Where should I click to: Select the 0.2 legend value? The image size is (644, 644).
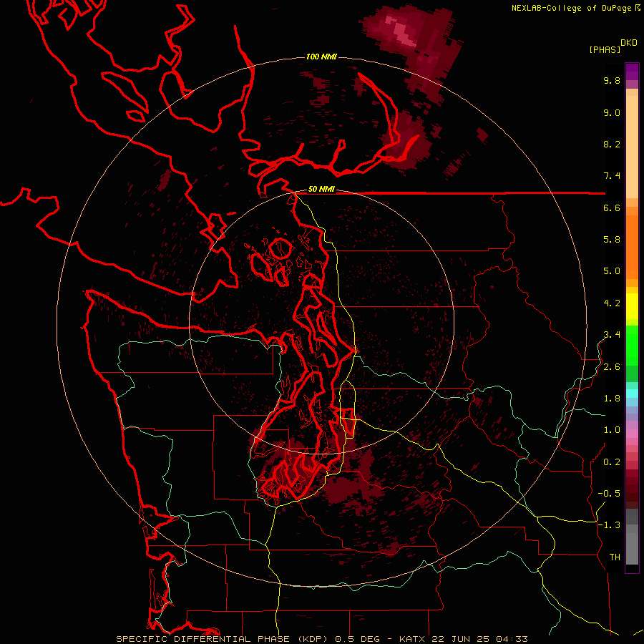point(612,462)
